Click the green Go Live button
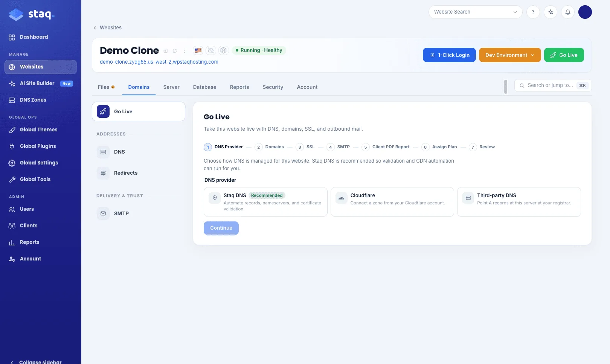The image size is (610, 364). [x=564, y=55]
